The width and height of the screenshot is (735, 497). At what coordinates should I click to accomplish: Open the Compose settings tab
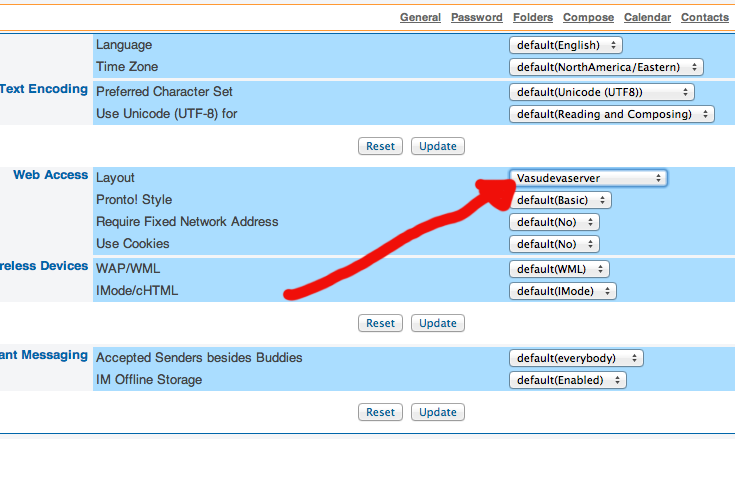point(588,17)
